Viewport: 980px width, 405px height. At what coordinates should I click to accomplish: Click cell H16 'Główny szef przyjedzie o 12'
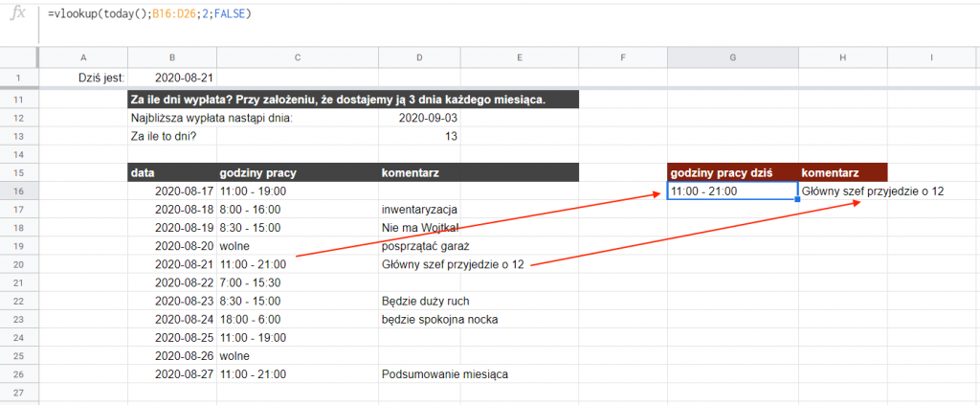click(x=842, y=191)
